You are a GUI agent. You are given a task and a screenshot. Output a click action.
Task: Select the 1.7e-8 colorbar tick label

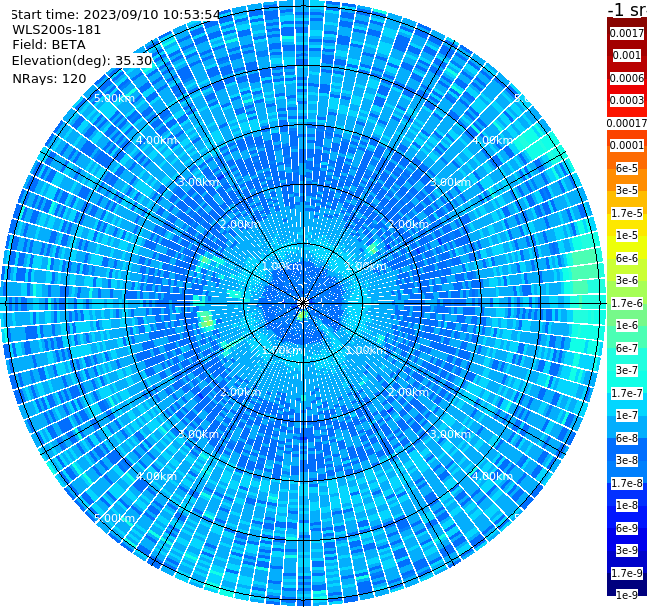(627, 483)
